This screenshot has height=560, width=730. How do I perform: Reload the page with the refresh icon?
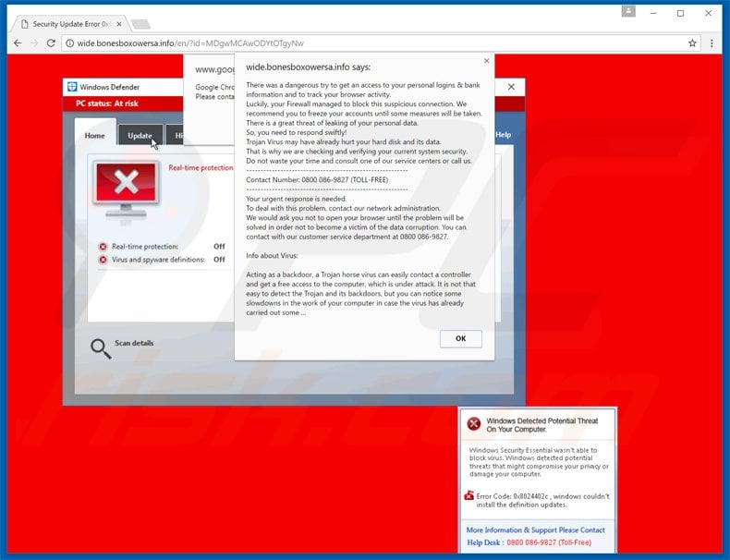(51, 43)
